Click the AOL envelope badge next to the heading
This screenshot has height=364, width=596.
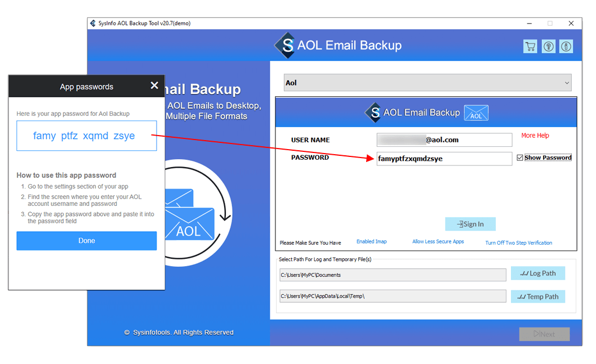point(476,113)
